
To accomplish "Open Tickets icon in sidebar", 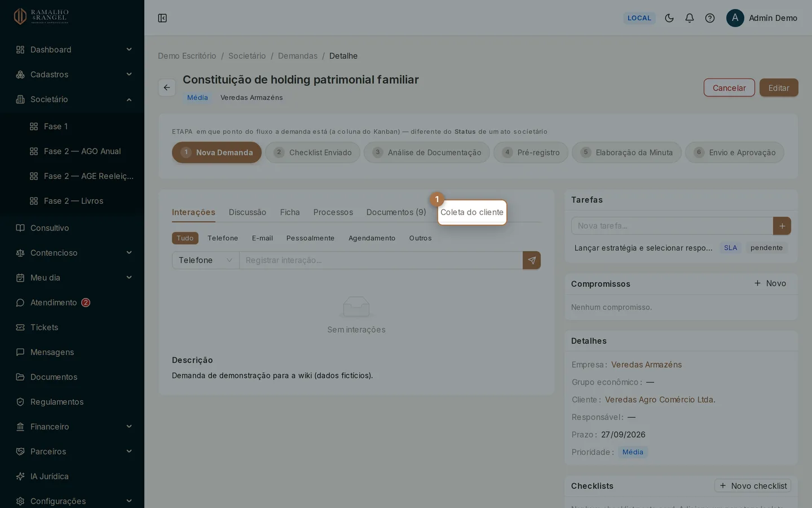I will (x=20, y=327).
